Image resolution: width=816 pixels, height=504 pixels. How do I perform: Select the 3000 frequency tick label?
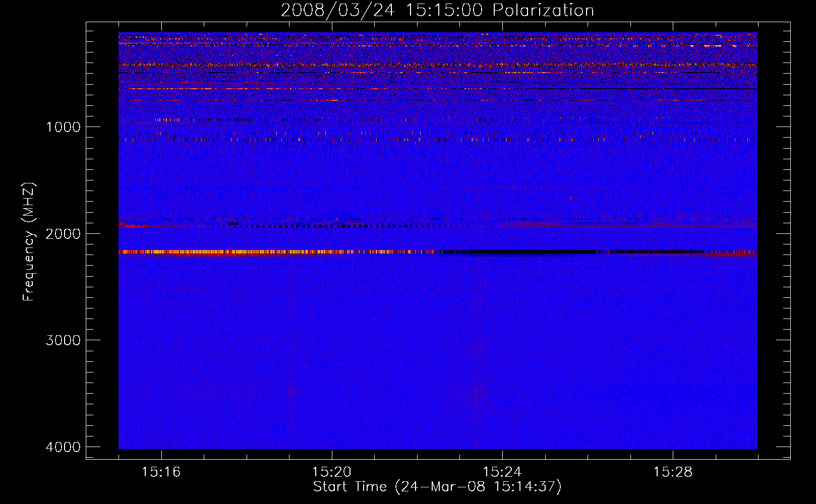63,340
